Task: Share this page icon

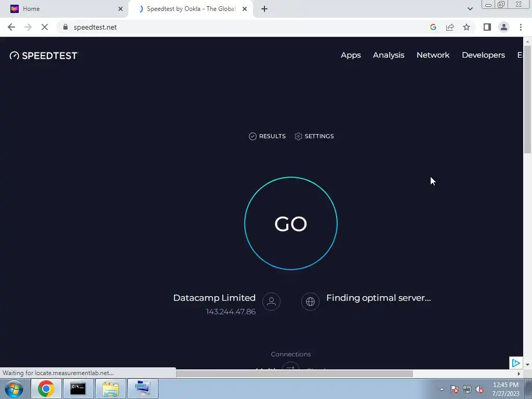Action: tap(450, 27)
